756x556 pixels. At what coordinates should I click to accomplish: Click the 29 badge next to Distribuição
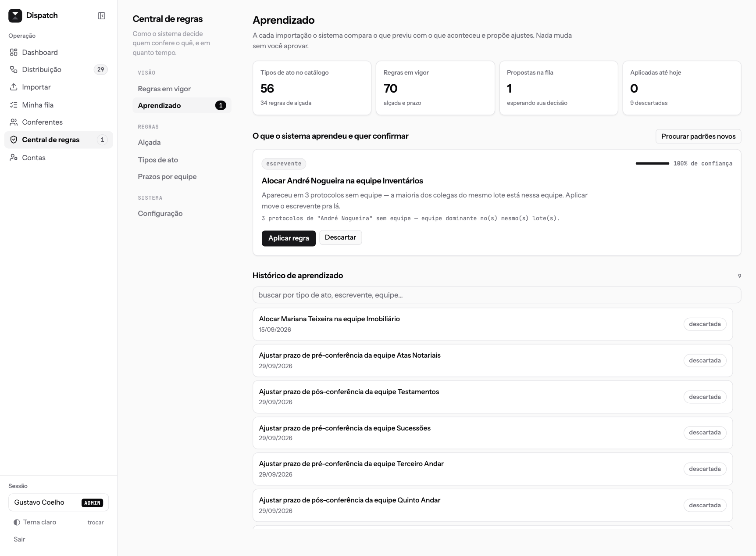(x=100, y=69)
